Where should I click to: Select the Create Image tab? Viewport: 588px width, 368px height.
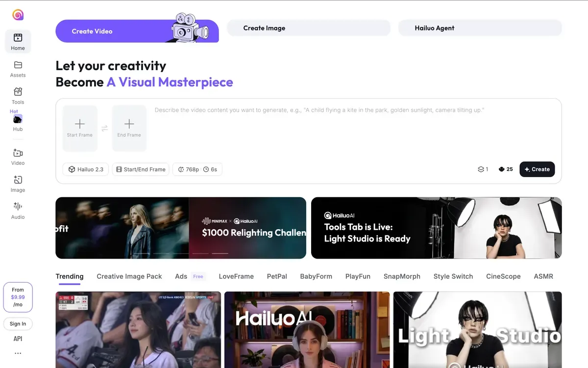coord(309,28)
